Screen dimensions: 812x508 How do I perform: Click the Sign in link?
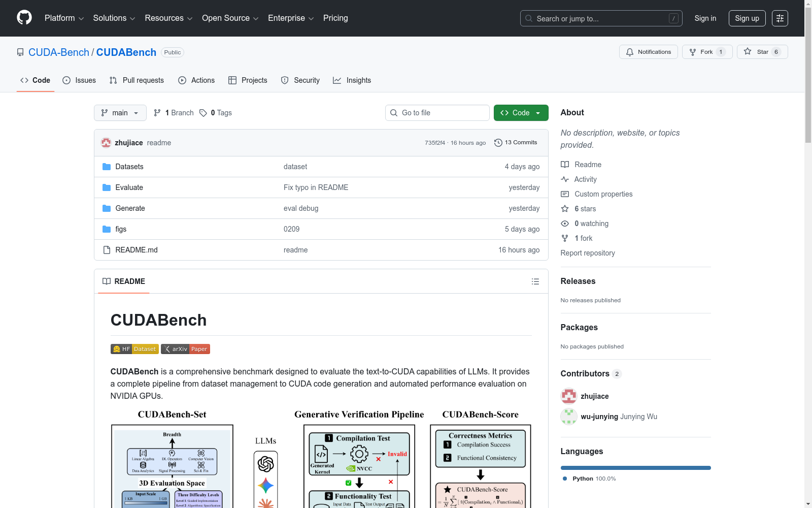tap(705, 18)
